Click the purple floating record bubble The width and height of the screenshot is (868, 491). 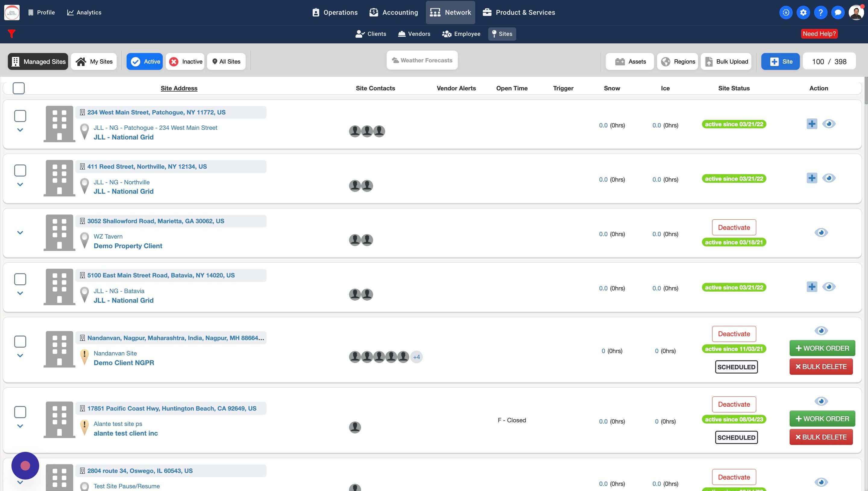[25, 466]
